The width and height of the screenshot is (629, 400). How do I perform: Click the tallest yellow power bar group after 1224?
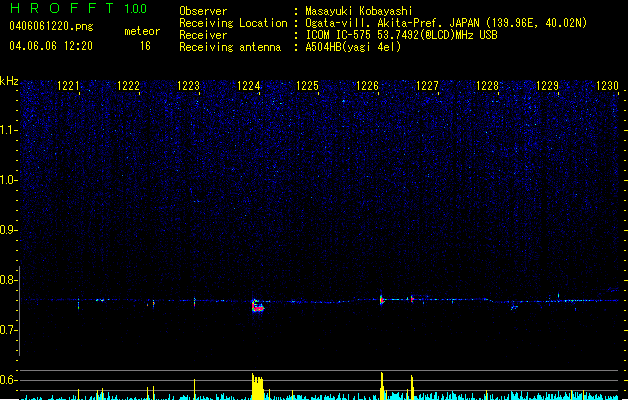coord(257,386)
